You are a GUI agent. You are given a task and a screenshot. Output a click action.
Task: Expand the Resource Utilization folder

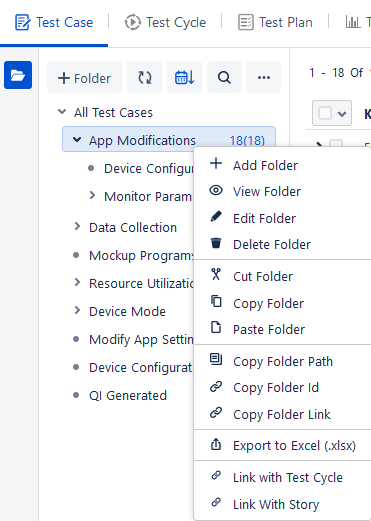coord(77,282)
